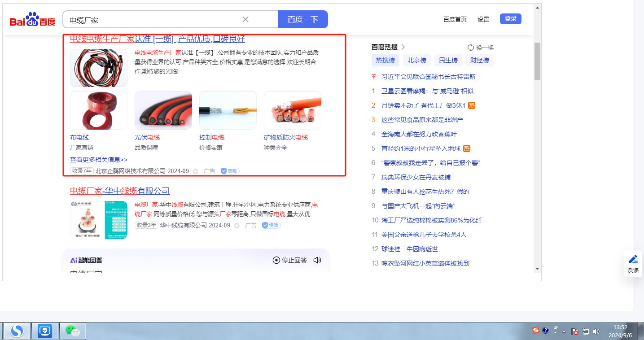Open hot topic 重庆璧山有人挖花生热死
This screenshot has width=644, height=340.
pyautogui.click(x=425, y=192)
